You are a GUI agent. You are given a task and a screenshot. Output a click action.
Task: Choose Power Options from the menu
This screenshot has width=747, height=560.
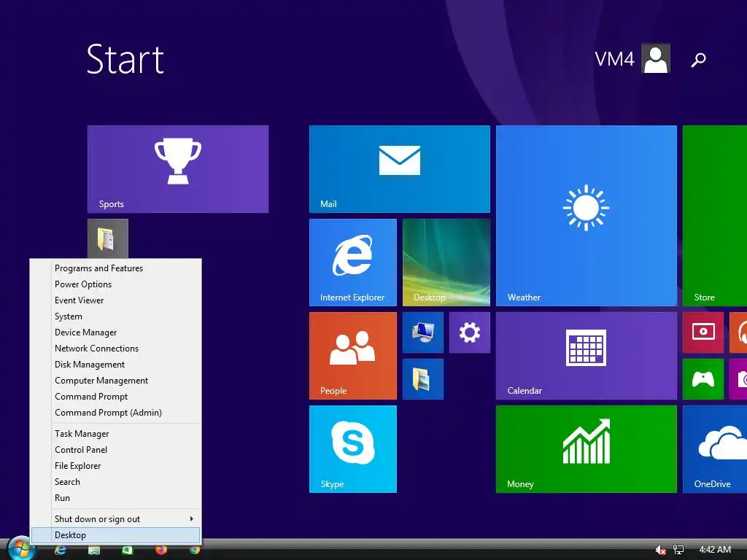point(116,284)
